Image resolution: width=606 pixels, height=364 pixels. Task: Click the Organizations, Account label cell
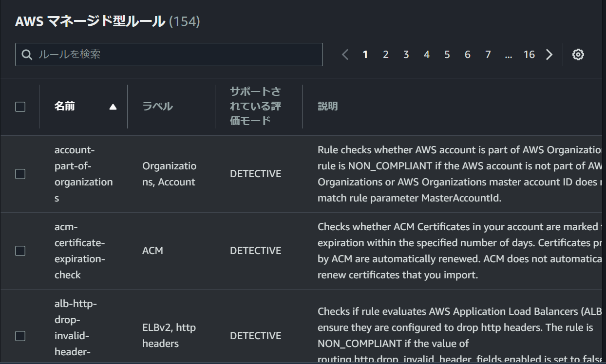(x=169, y=174)
